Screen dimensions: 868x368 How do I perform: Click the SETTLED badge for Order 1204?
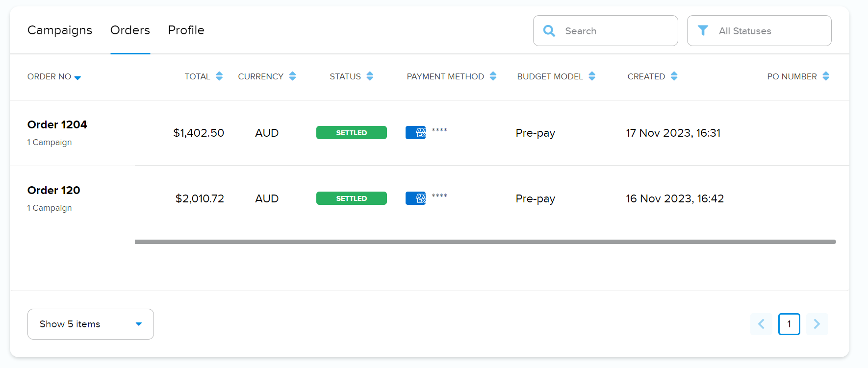[x=352, y=133]
